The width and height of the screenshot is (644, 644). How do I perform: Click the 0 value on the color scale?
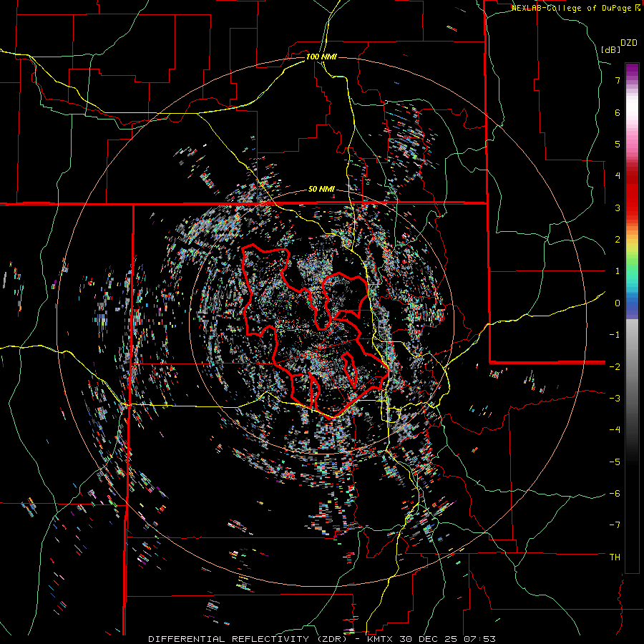[x=618, y=303]
